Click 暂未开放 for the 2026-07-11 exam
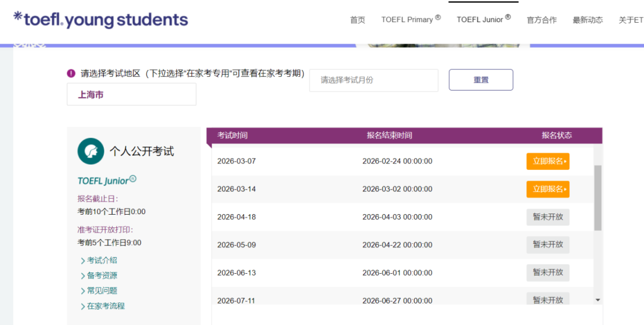This screenshot has height=325, width=644. [548, 299]
